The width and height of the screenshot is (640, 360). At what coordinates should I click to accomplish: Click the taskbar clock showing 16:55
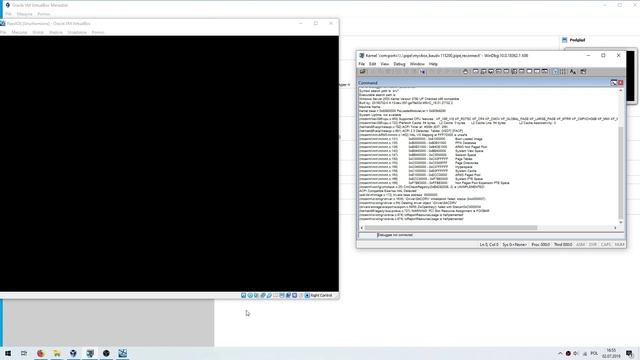click(611, 353)
